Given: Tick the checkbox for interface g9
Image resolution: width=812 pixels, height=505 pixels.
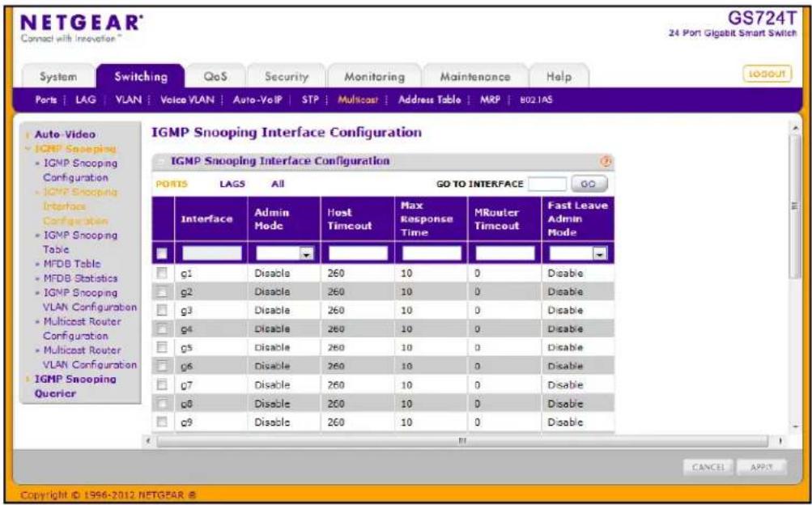Looking at the screenshot, I should tap(162, 422).
